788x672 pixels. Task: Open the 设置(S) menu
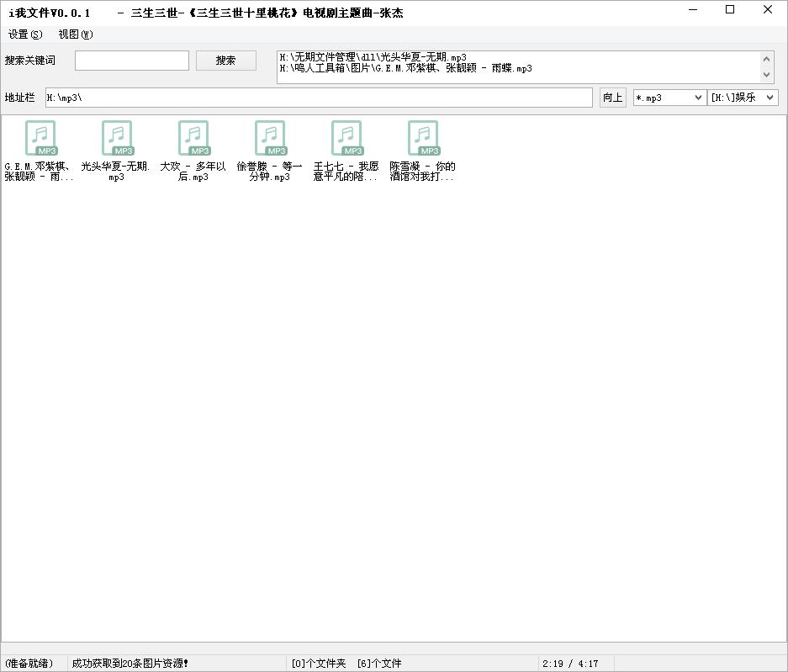pyautogui.click(x=25, y=34)
